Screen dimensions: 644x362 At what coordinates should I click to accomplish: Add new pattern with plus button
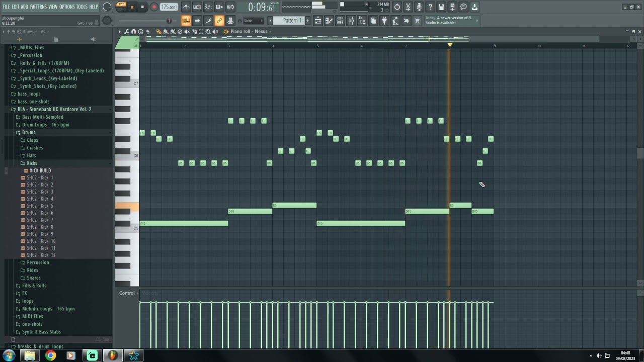pos(308,21)
